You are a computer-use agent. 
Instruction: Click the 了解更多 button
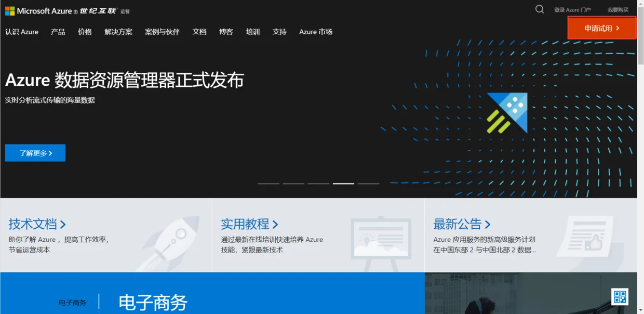[x=35, y=153]
